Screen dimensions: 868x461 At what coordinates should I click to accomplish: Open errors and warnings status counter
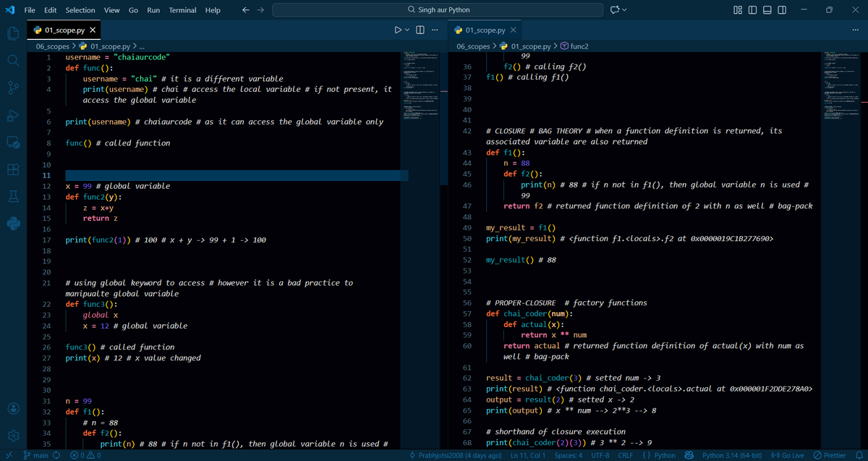[84, 455]
